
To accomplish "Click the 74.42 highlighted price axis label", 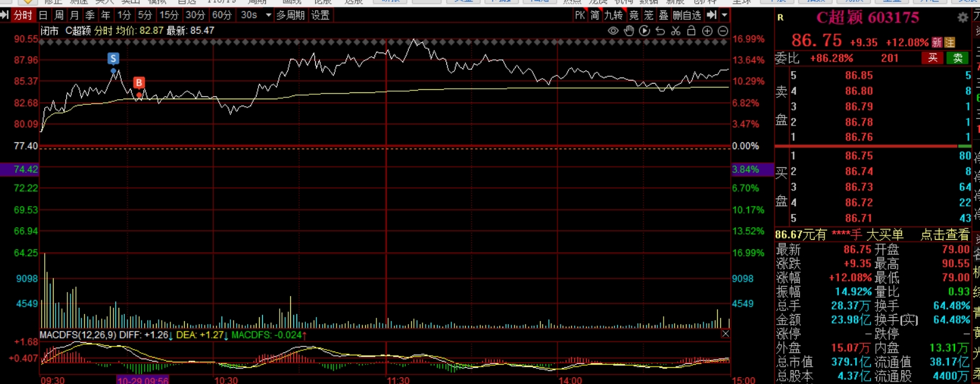I will 26,169.
